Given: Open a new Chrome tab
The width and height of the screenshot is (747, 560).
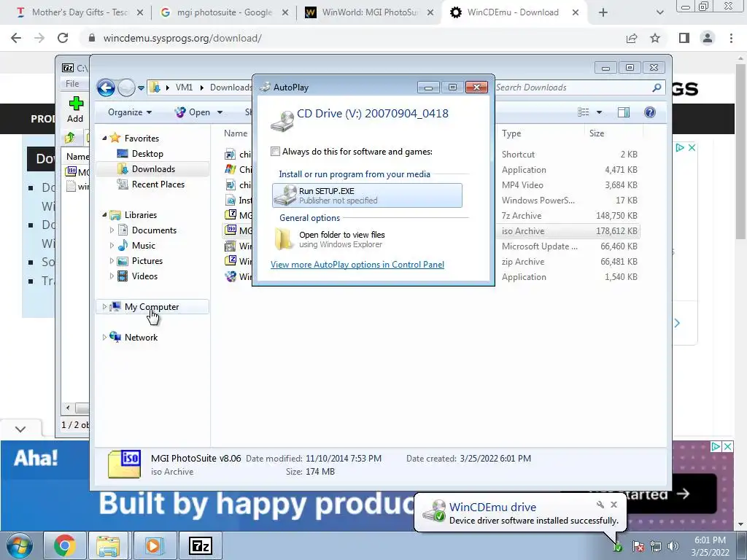Looking at the screenshot, I should (x=603, y=13).
